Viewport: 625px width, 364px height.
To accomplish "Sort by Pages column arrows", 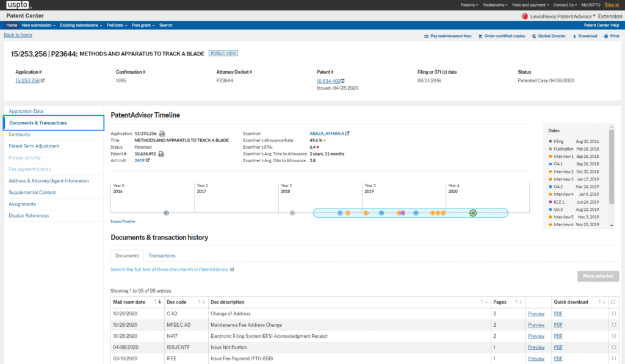I will click(519, 302).
